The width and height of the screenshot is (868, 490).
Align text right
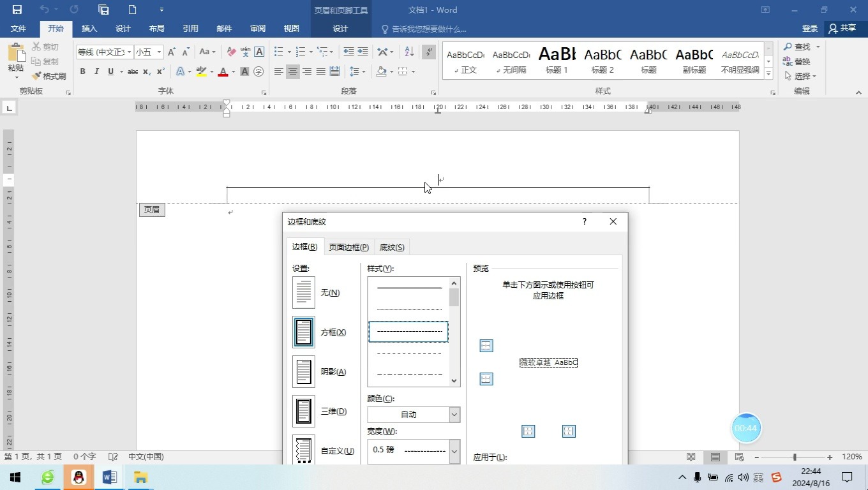point(306,71)
